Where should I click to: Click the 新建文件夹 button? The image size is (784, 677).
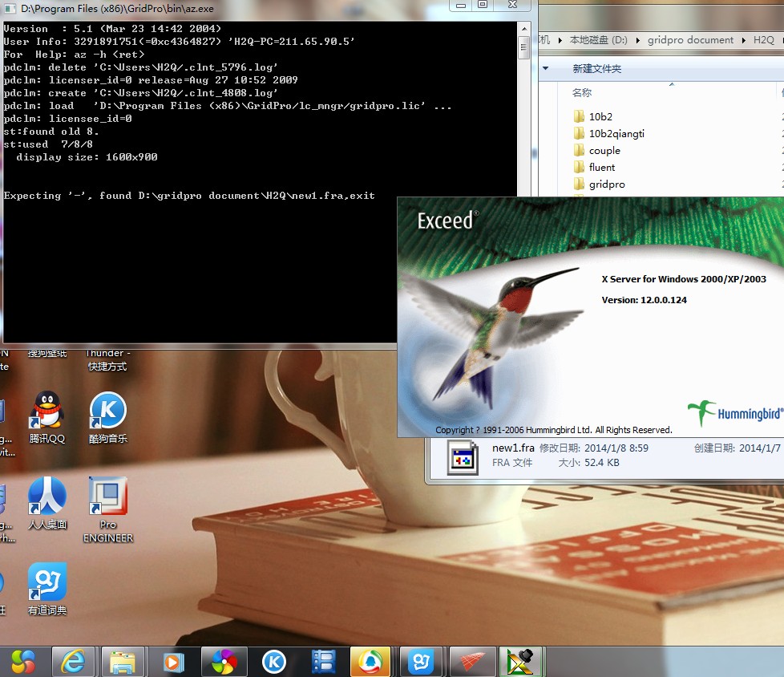596,69
